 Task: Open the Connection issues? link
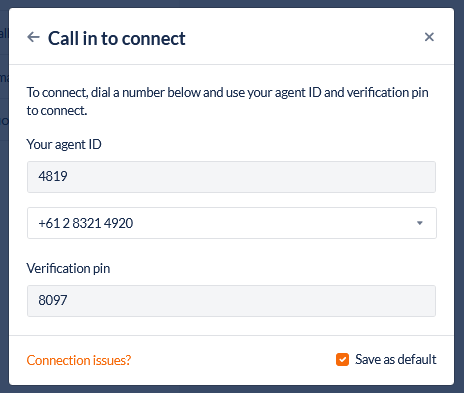click(x=79, y=360)
